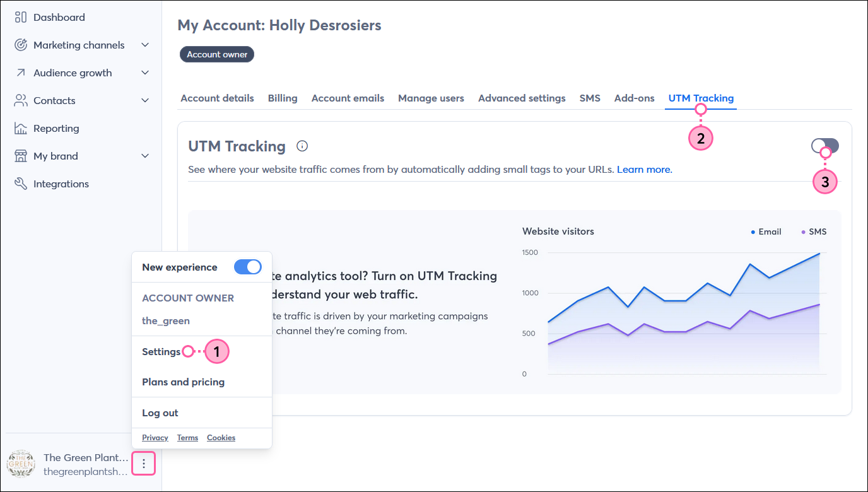868x492 pixels.
Task: Click the Account owner badge
Action: click(x=217, y=54)
